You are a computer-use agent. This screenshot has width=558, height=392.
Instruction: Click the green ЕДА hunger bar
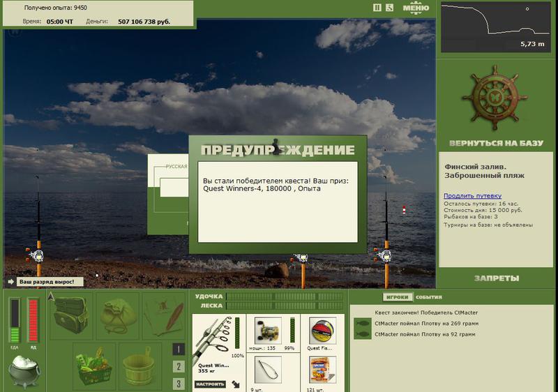(x=15, y=320)
